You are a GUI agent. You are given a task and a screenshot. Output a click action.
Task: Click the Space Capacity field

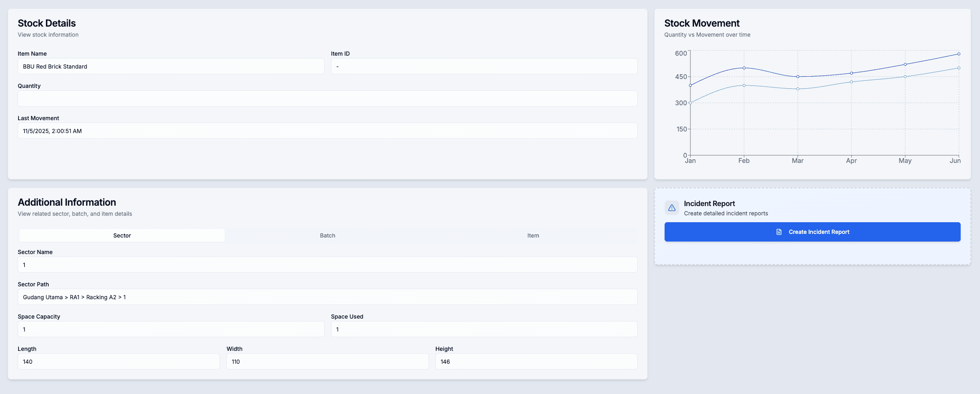click(x=171, y=329)
